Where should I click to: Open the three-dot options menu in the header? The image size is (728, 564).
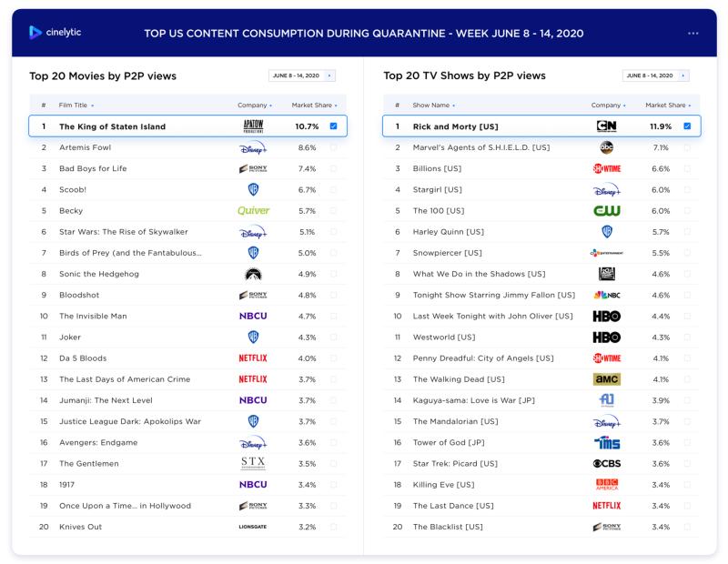(x=693, y=34)
